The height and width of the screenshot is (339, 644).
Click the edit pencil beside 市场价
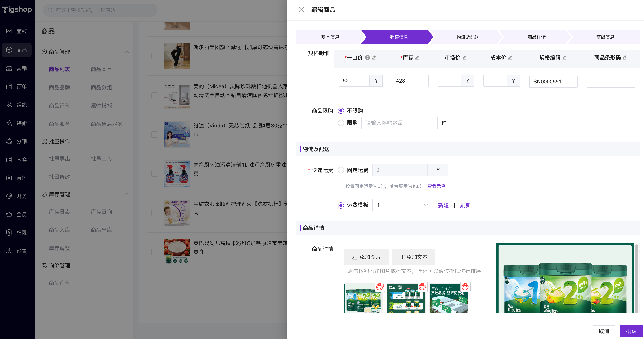464,58
